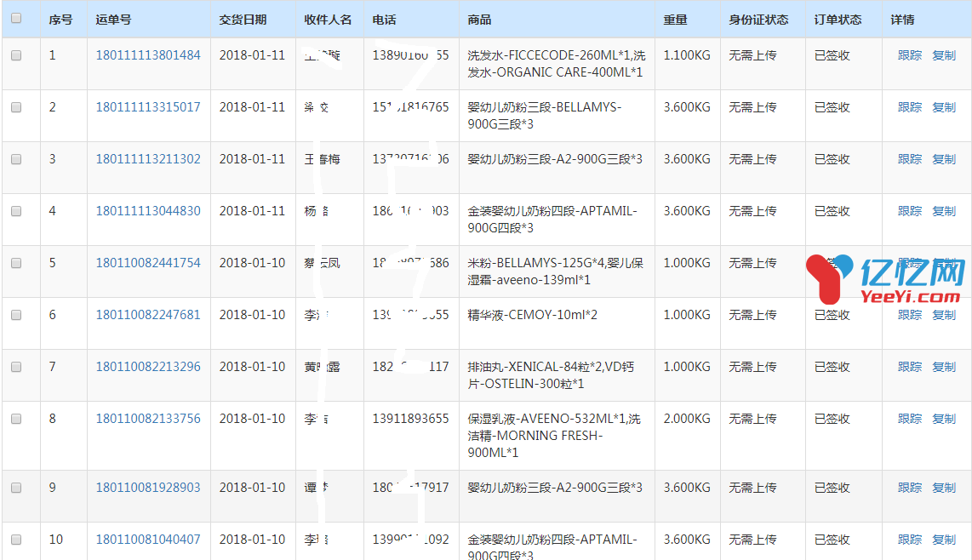Image resolution: width=972 pixels, height=560 pixels.
Task: Click 复制 for waybill 180110081040407
Action: pos(944,540)
